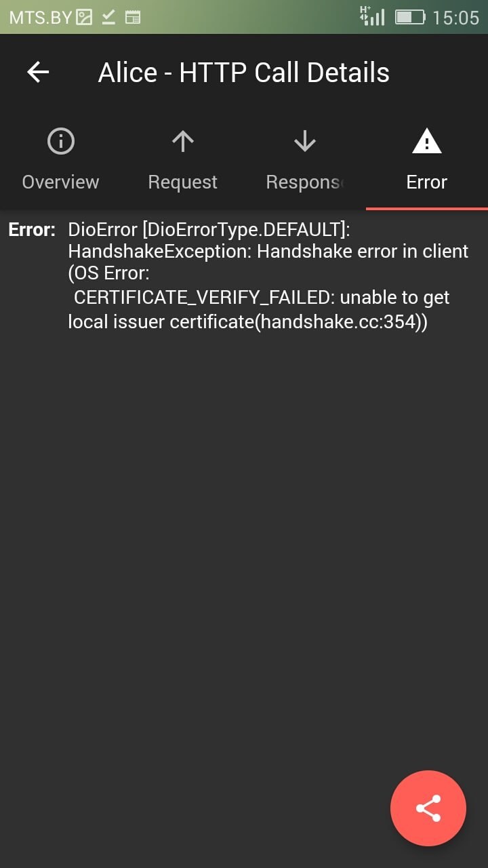Select the Request up-arrow icon
488x868 pixels.
tap(183, 141)
